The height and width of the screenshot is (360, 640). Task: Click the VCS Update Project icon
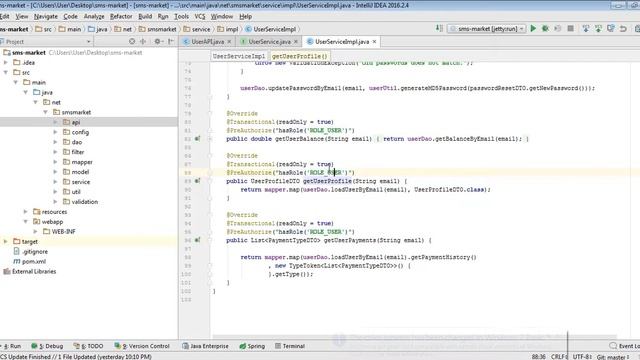pos(586,29)
